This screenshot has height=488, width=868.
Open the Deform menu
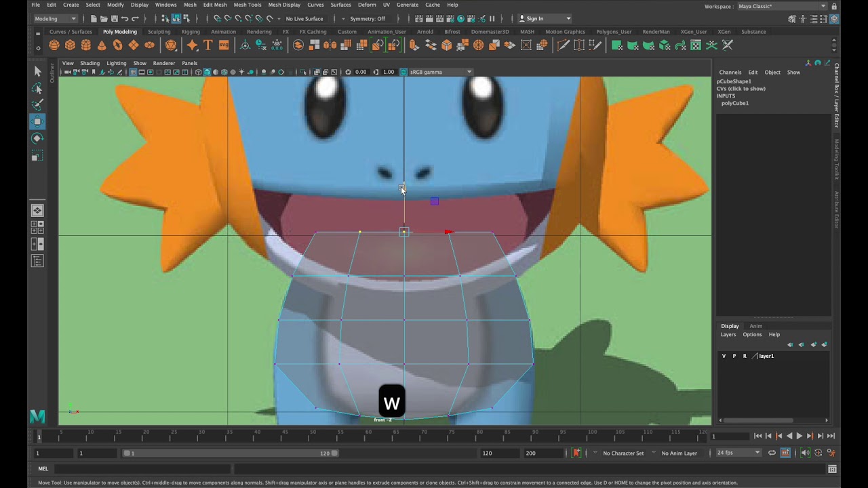[367, 5]
